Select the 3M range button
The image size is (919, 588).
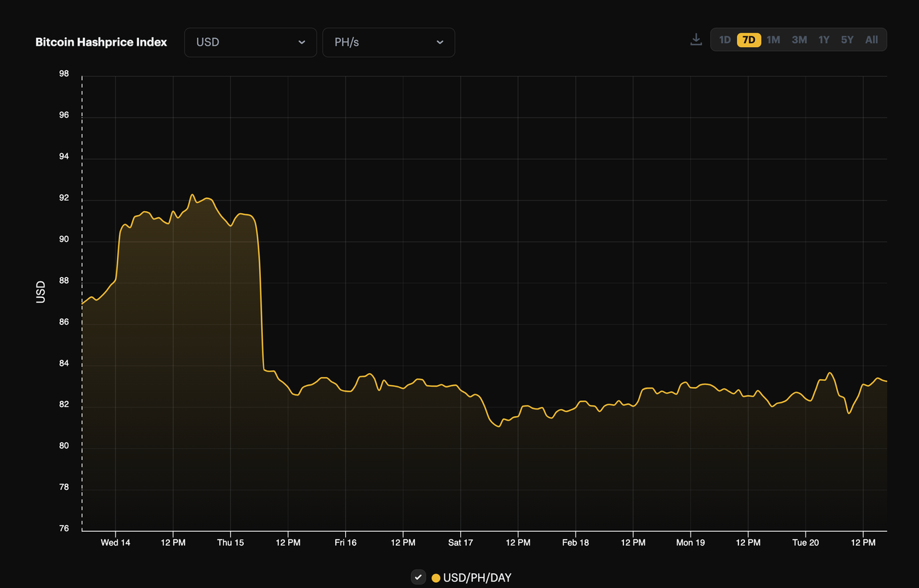[798, 39]
